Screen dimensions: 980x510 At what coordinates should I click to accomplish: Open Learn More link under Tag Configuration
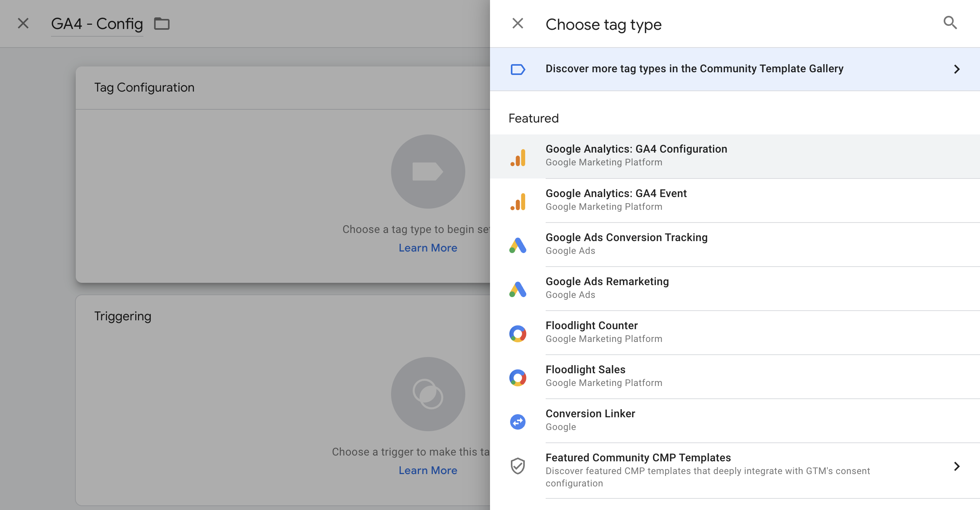[428, 248]
